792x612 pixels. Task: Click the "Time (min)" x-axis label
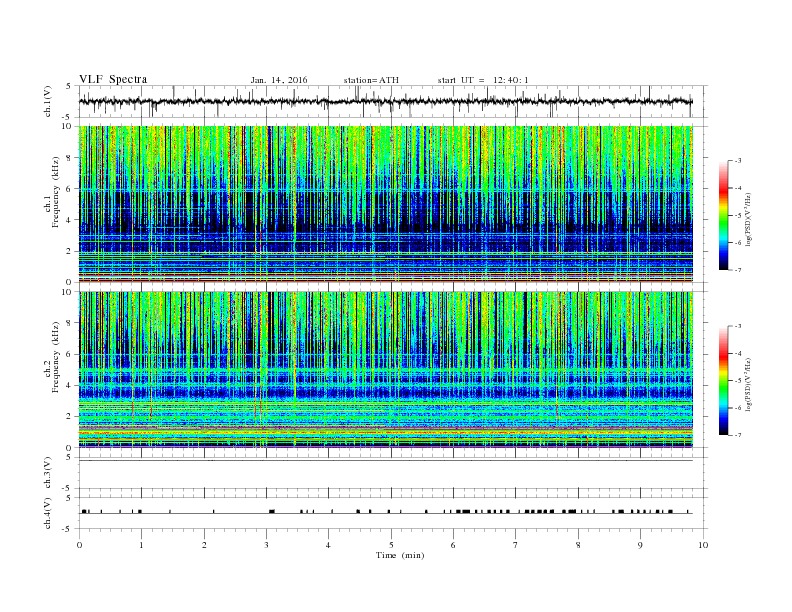coord(400,555)
